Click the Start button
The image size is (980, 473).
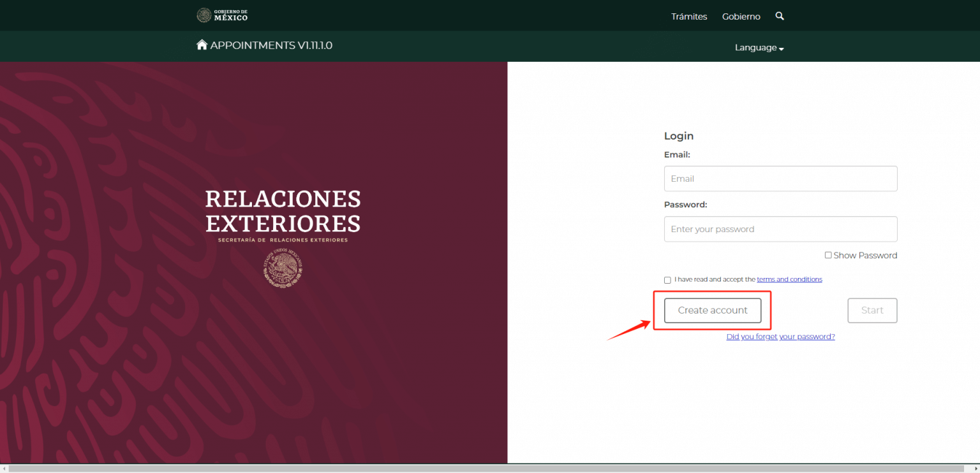click(872, 310)
